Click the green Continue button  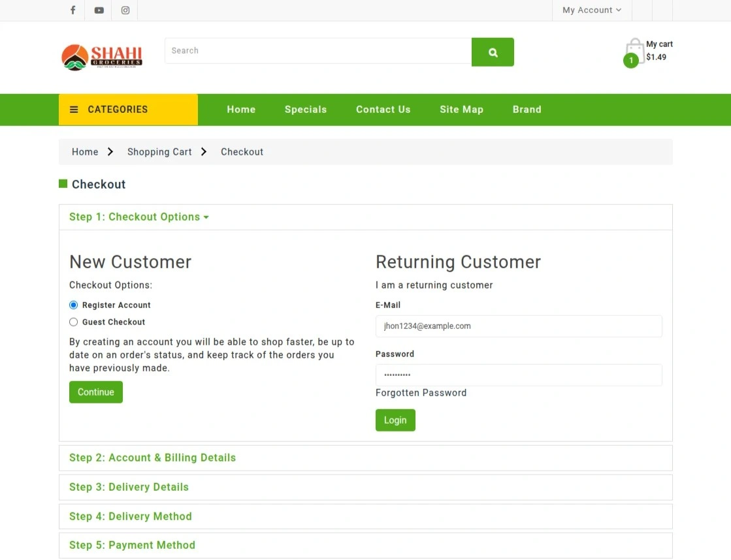[96, 392]
